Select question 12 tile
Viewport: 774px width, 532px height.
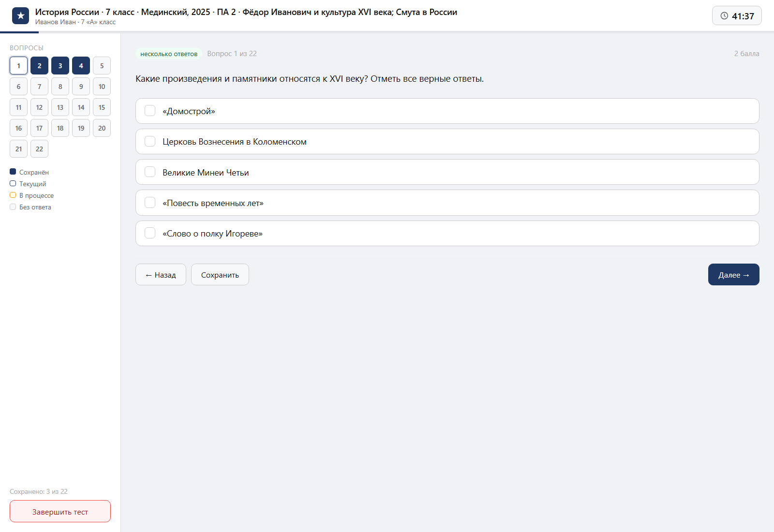pos(39,107)
